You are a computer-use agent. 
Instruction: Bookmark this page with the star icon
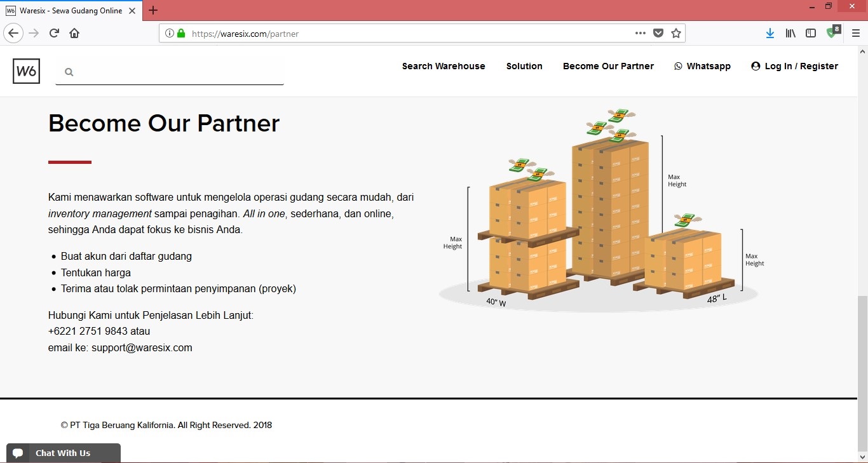(x=676, y=34)
